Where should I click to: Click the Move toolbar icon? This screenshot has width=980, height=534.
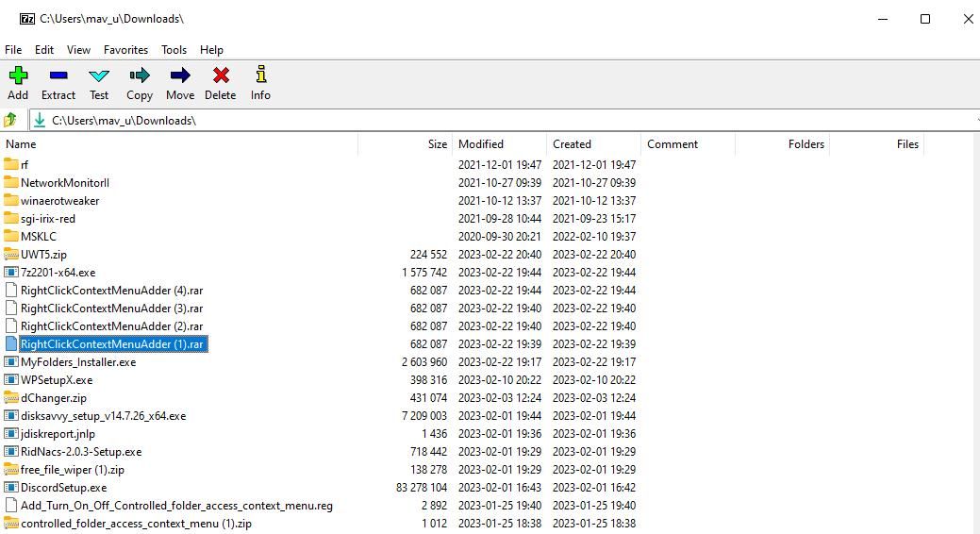[x=180, y=75]
